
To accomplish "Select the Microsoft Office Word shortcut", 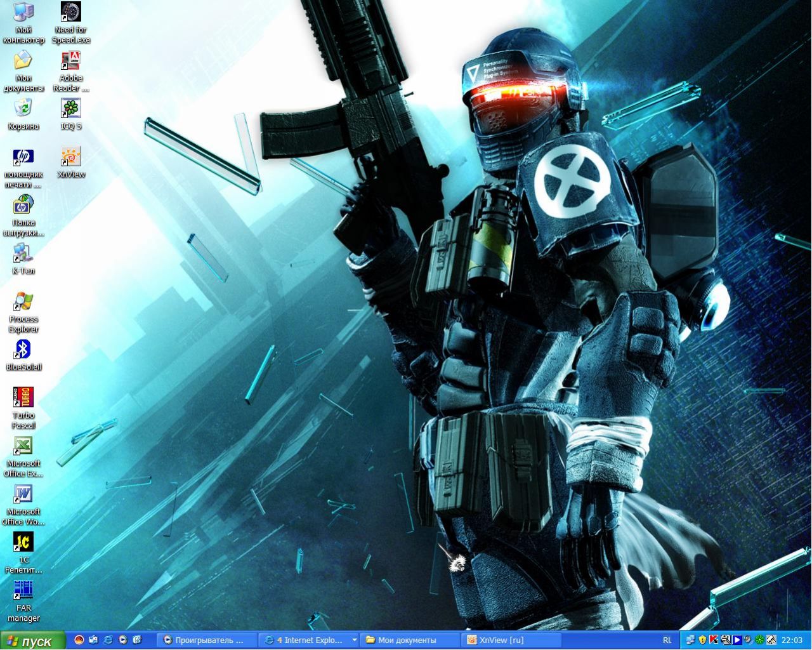I will 23,494.
